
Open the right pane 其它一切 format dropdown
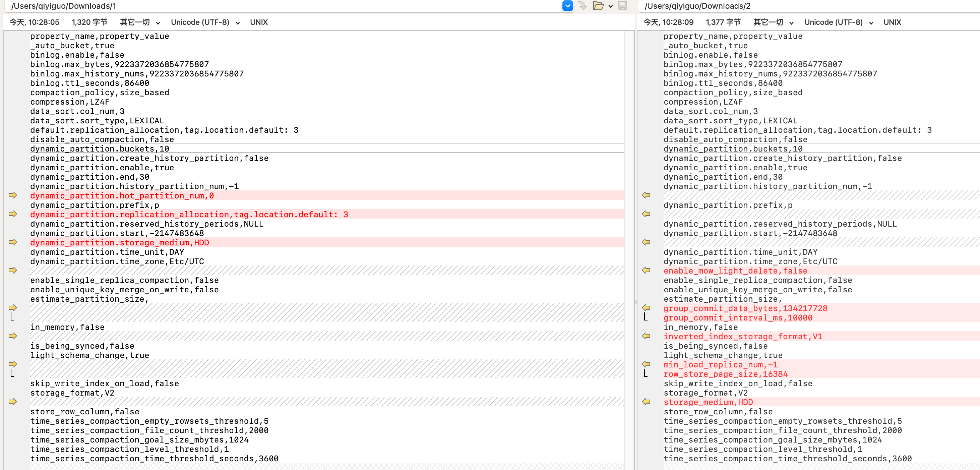(773, 22)
